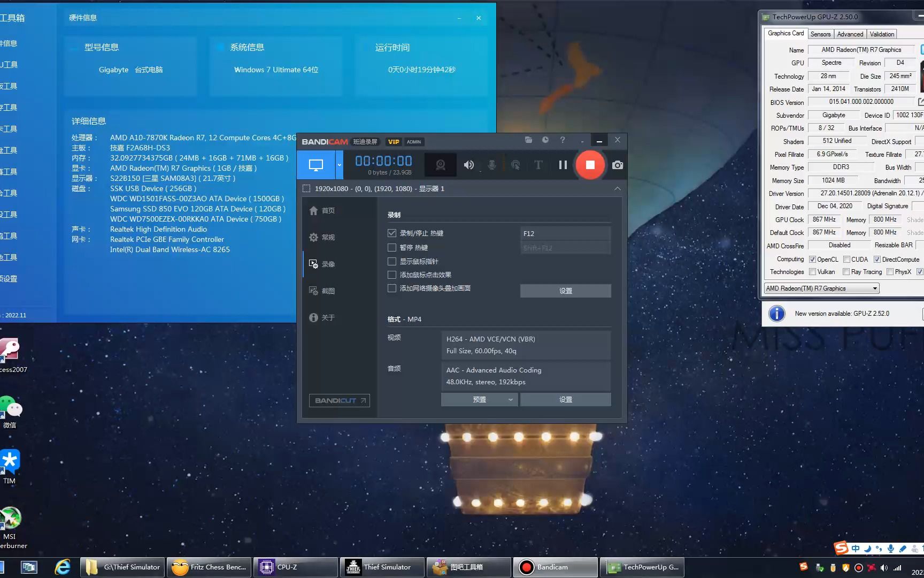Click the text overlay T icon
Image resolution: width=924 pixels, height=578 pixels.
538,165
